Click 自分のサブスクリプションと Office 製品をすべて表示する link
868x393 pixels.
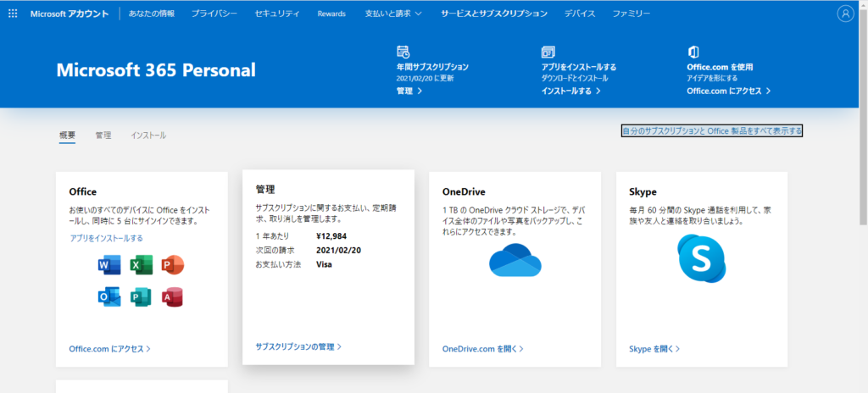pyautogui.click(x=712, y=131)
